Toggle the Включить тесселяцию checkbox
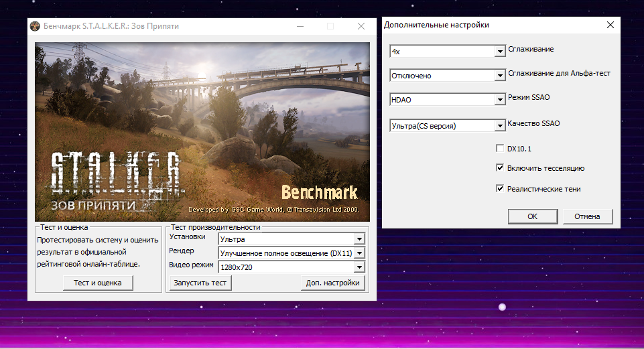The height and width of the screenshot is (349, 644). coord(500,167)
